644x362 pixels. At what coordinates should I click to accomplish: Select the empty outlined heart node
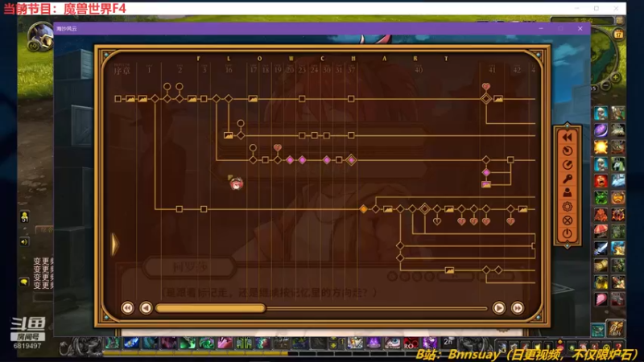pos(437,221)
